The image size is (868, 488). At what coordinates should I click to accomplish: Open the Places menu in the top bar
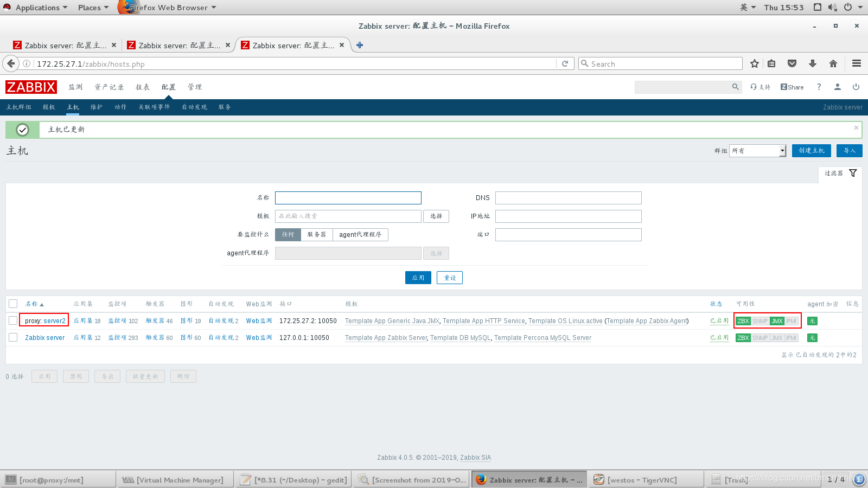(93, 7)
